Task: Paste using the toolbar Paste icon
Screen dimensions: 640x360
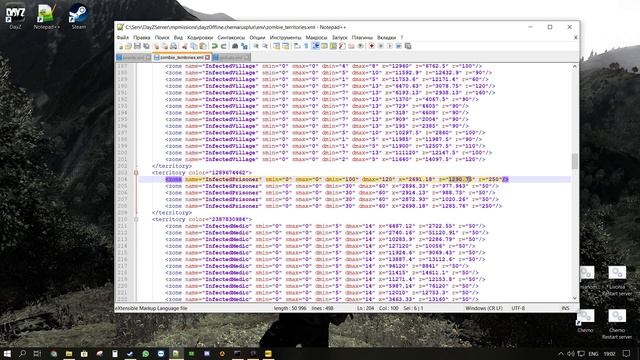Action: tap(202, 46)
